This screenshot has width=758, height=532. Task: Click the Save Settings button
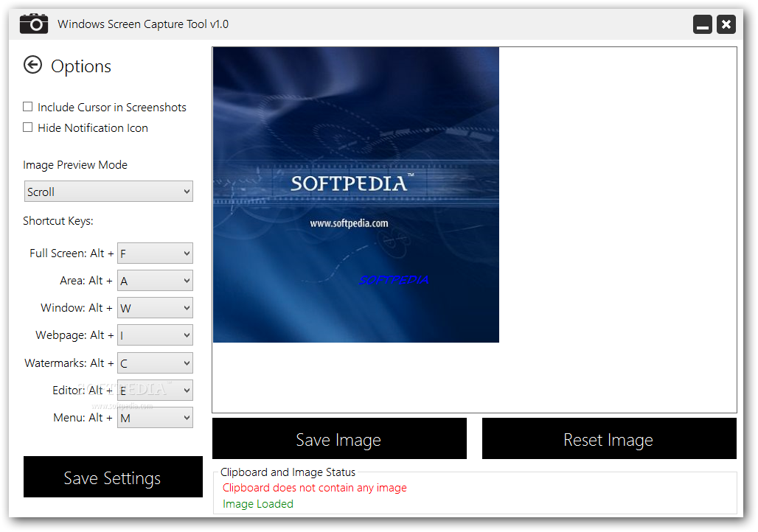(113, 477)
